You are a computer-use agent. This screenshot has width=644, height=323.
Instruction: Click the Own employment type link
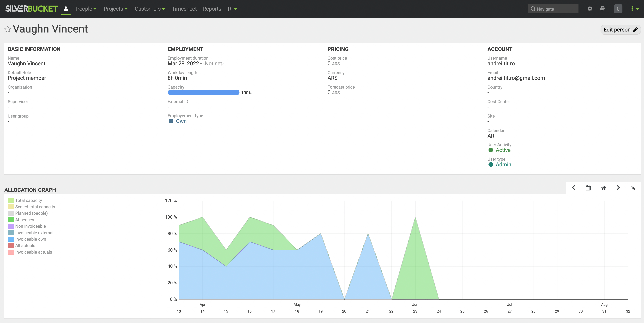(181, 121)
